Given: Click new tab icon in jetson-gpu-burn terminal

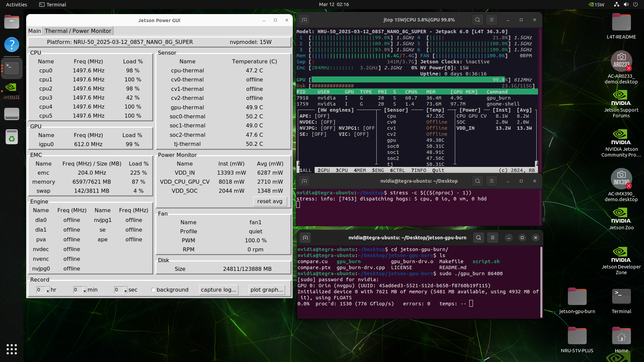Looking at the screenshot, I should (305, 238).
